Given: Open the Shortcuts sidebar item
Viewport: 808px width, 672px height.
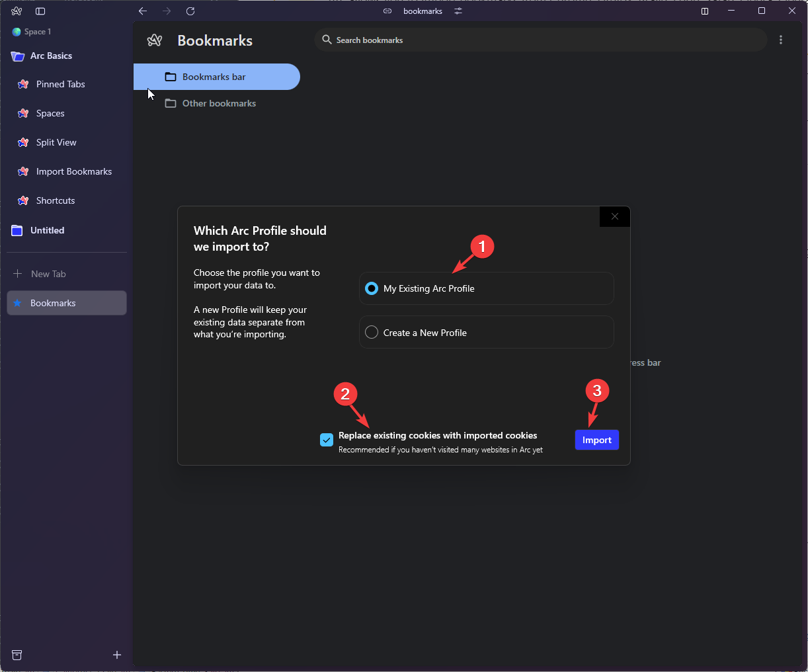Looking at the screenshot, I should tap(67, 200).
